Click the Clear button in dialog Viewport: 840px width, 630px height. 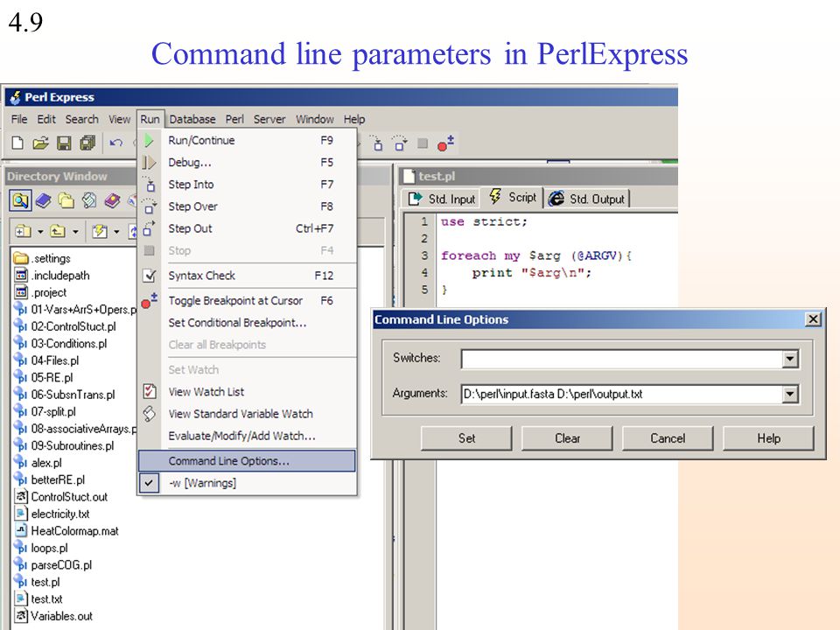567,438
